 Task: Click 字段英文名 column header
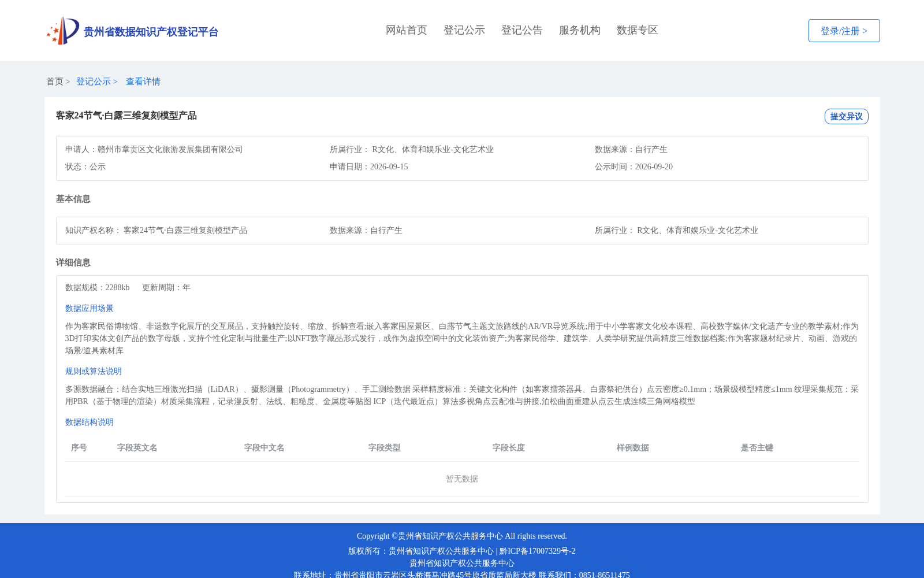(x=137, y=448)
